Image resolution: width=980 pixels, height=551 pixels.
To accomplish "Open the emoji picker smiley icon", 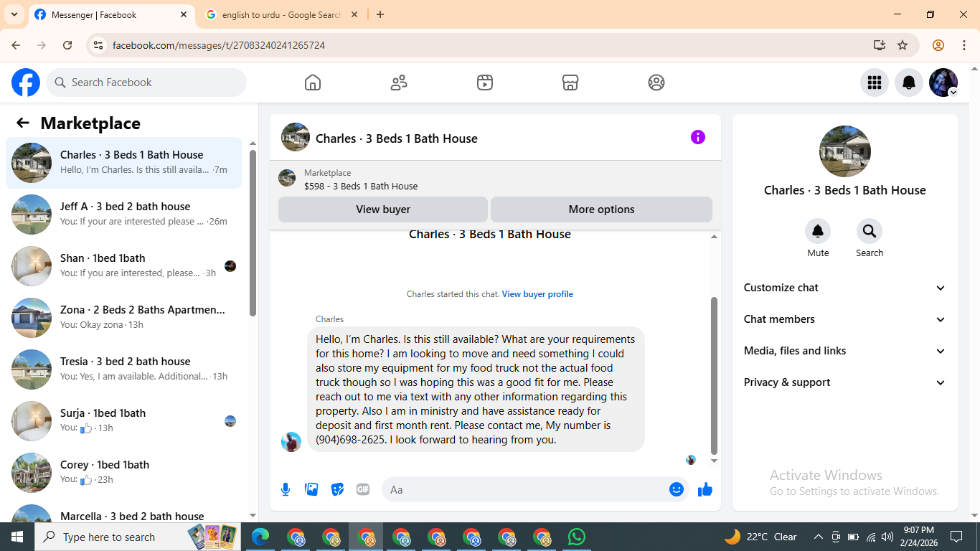I will [x=677, y=489].
